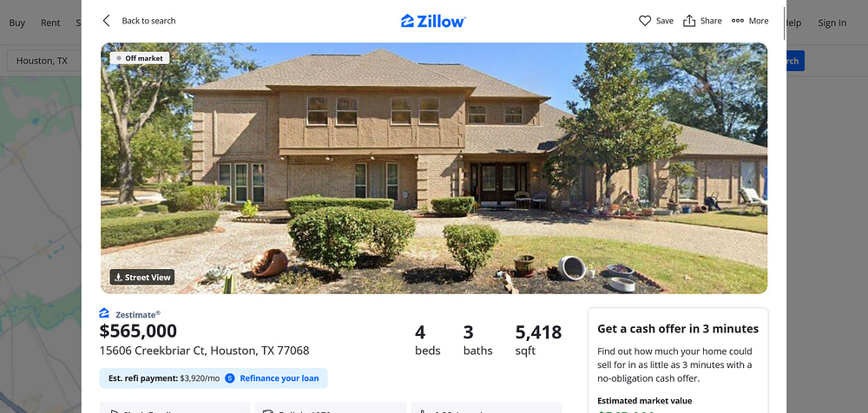Click the Zestimate house icon
Image resolution: width=868 pixels, height=413 pixels.
[x=105, y=313]
